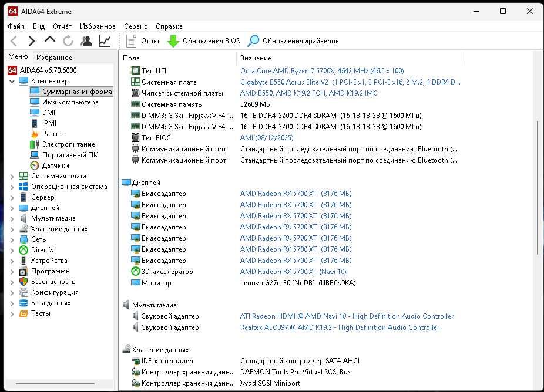
Task: Select Суммарная информация in the tree
Action: (x=72, y=92)
